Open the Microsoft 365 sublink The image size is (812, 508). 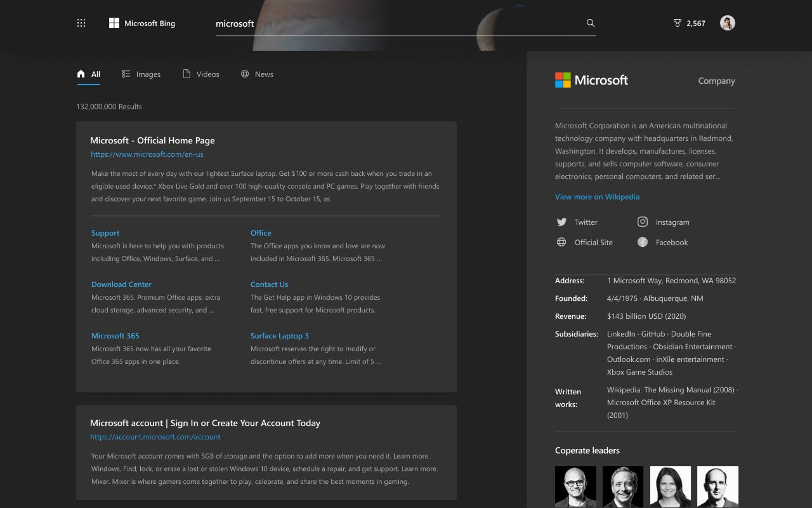pos(115,336)
